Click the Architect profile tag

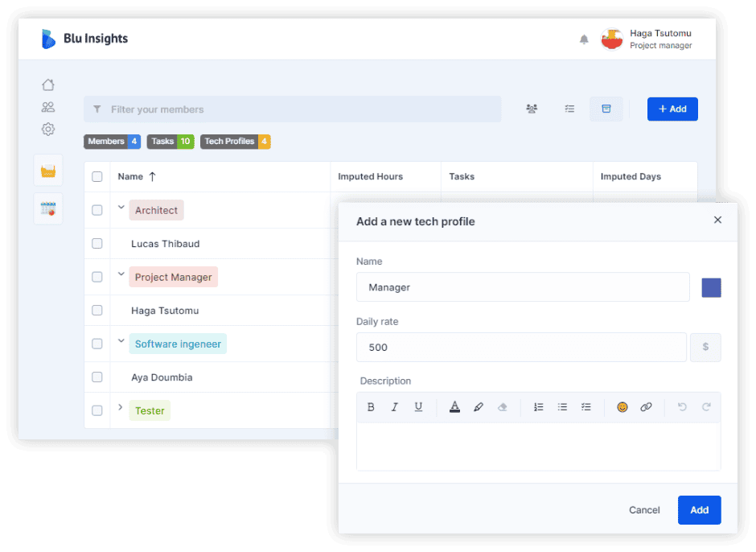click(156, 210)
